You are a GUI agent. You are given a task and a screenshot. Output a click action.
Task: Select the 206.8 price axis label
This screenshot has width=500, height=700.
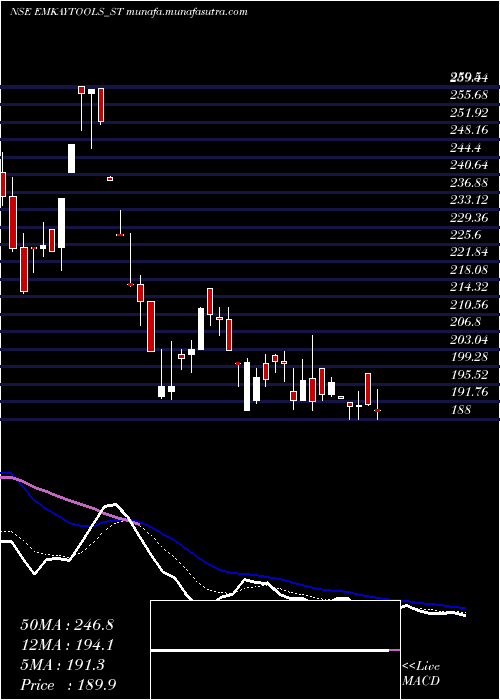[x=465, y=322]
